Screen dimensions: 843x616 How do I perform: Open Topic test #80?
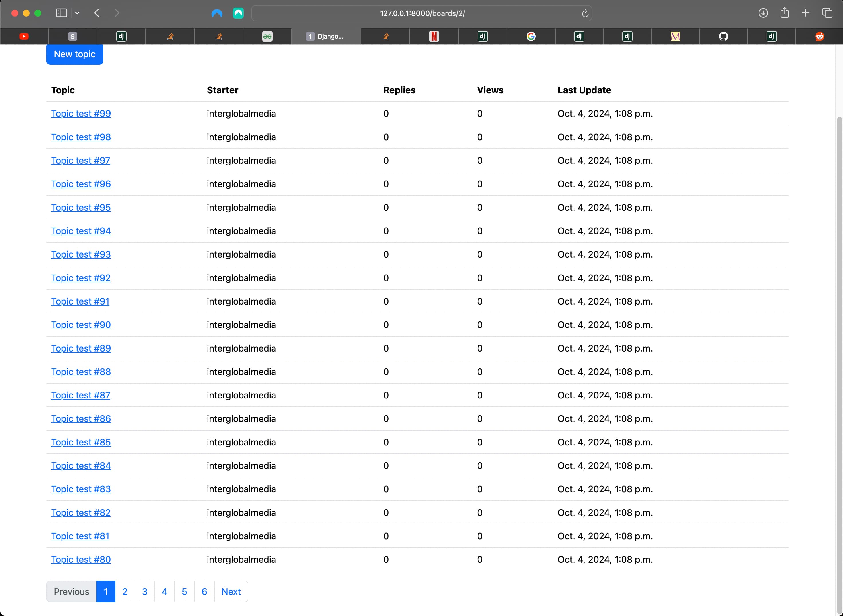coord(81,560)
